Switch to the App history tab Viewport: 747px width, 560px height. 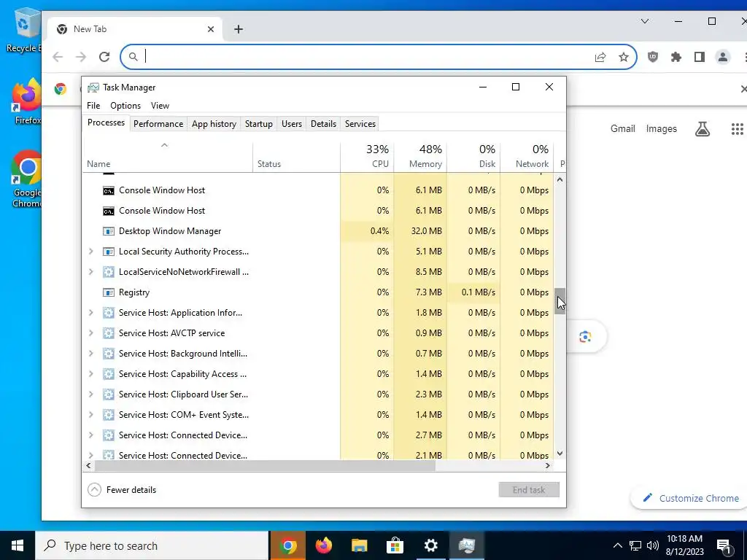tap(214, 124)
